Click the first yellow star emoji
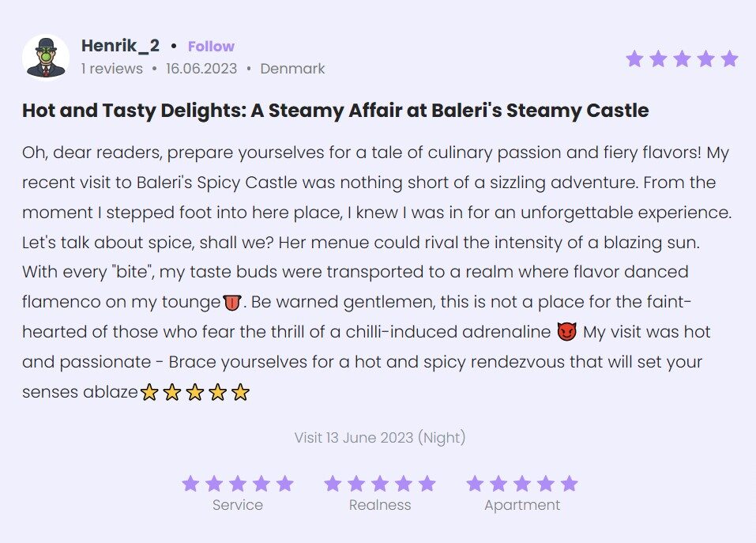The height and width of the screenshot is (543, 756). coord(149,392)
